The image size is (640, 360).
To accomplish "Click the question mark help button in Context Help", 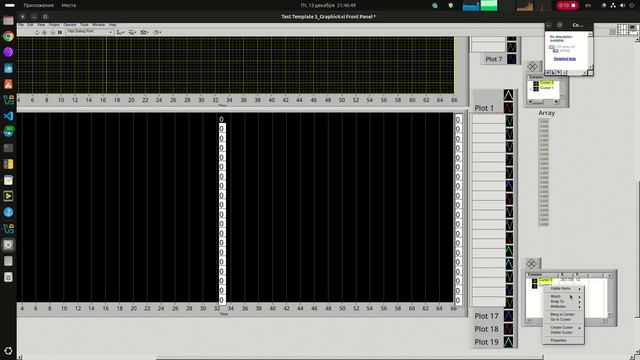I will 559,73.
